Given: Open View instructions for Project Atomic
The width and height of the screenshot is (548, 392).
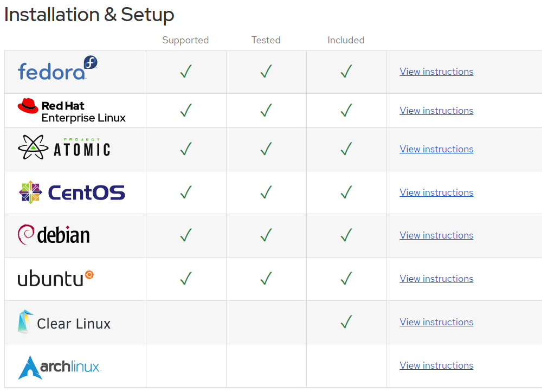Looking at the screenshot, I should tap(436, 149).
